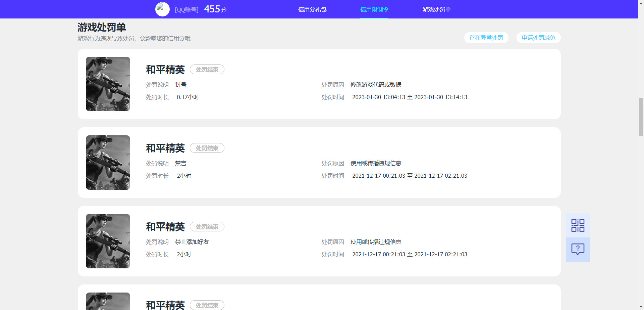Screen dimensions: 644x310
Task: Click the 修改游戏代码或数据 penalty reason
Action: click(376, 85)
